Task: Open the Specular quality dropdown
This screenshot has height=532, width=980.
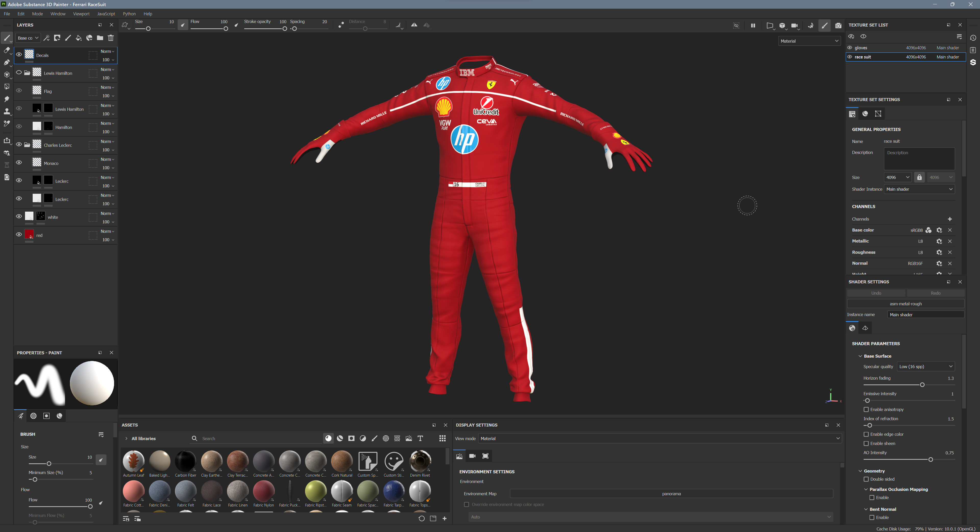Action: click(926, 367)
